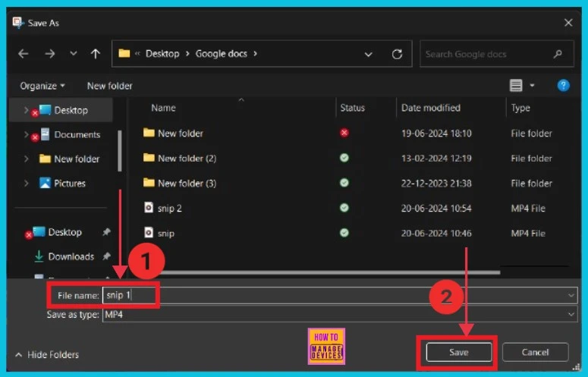Image resolution: width=588 pixels, height=377 pixels.
Task: Click the Save button
Action: tap(458, 352)
